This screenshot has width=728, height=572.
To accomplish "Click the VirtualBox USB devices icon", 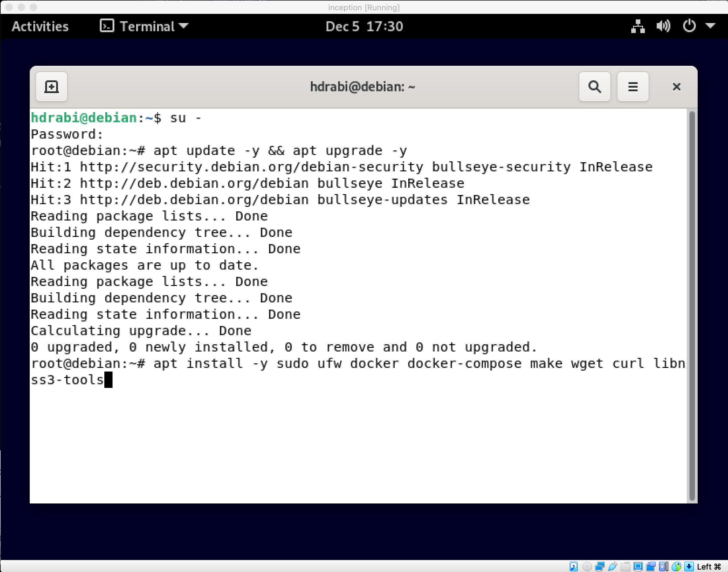I will pyautogui.click(x=612, y=566).
